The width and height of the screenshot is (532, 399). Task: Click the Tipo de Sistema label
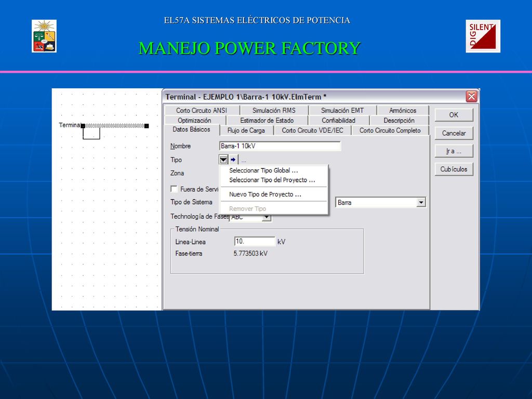[x=191, y=202]
